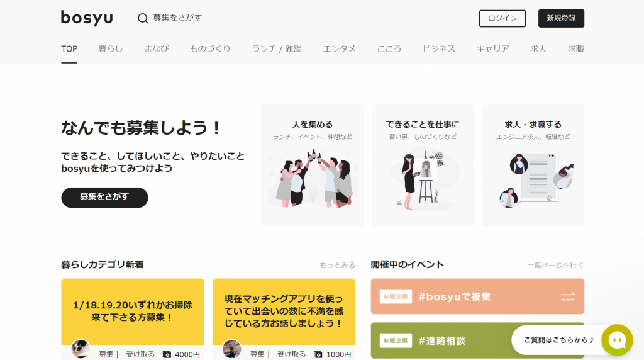The image size is (644, 360).
Task: Open the ものづくり tab
Action: 210,49
